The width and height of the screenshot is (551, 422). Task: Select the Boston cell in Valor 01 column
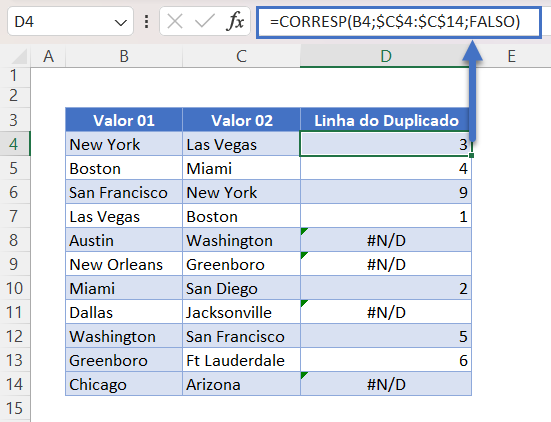[124, 168]
